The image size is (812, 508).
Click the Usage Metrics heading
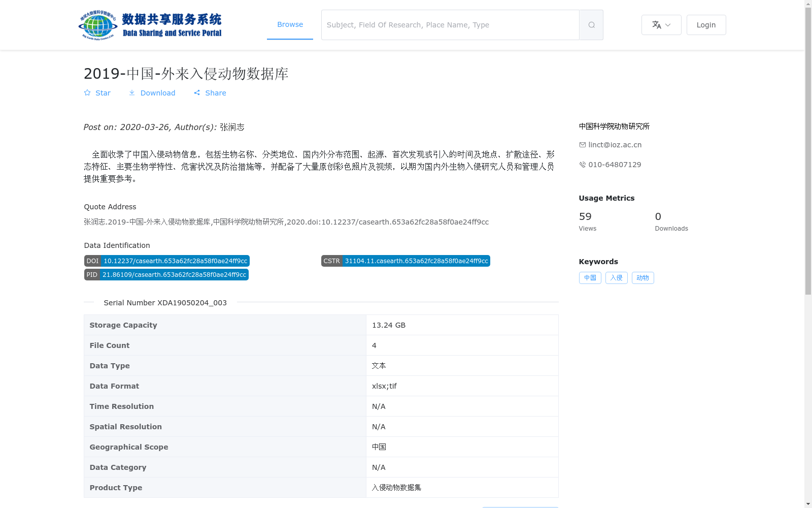tap(606, 198)
